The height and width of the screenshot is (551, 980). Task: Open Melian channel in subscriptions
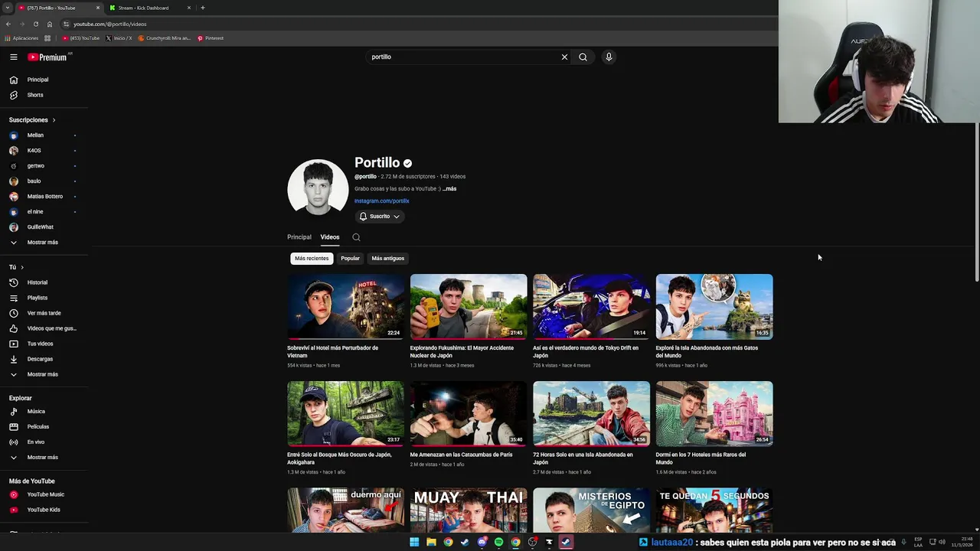point(44,135)
